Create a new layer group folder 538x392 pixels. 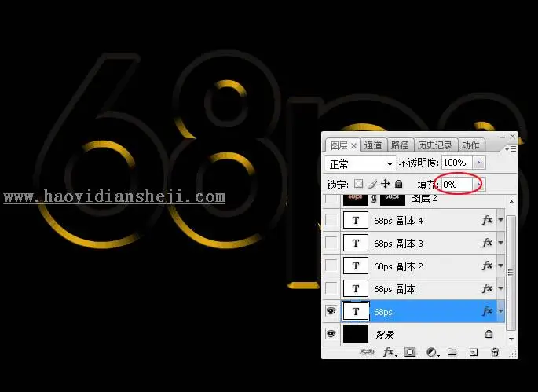452,352
